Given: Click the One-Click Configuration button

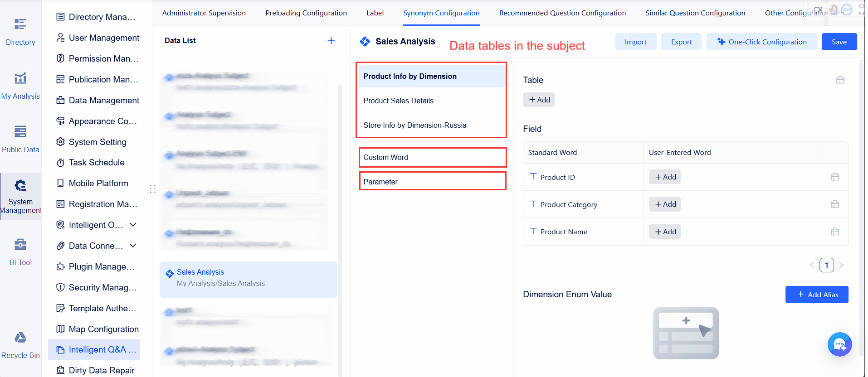Looking at the screenshot, I should (x=761, y=42).
